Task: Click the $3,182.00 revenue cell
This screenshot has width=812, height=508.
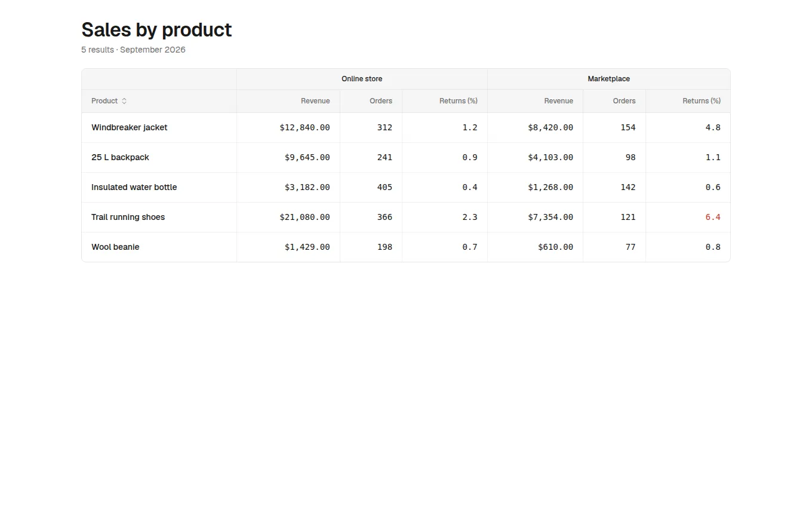Action: click(288, 187)
